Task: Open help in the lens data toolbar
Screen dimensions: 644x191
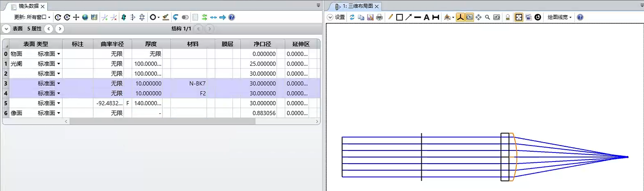Action: [232, 17]
